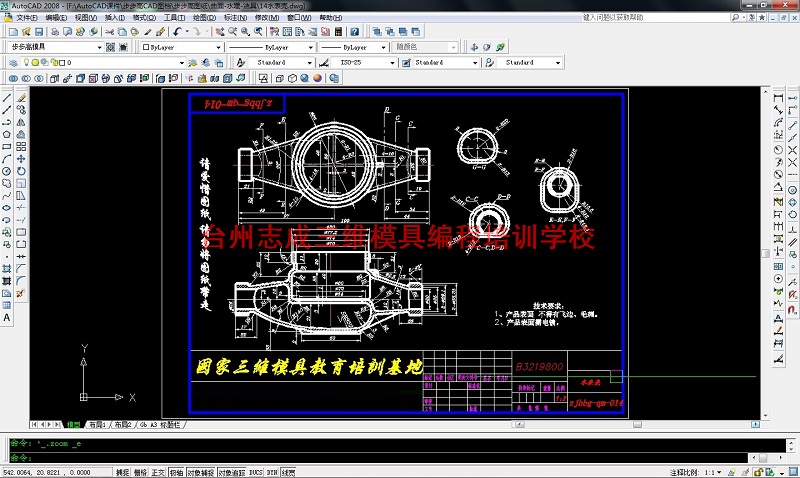Viewport: 800px width, 478px height.
Task: Click the Undo arrow icon
Action: coord(177,32)
